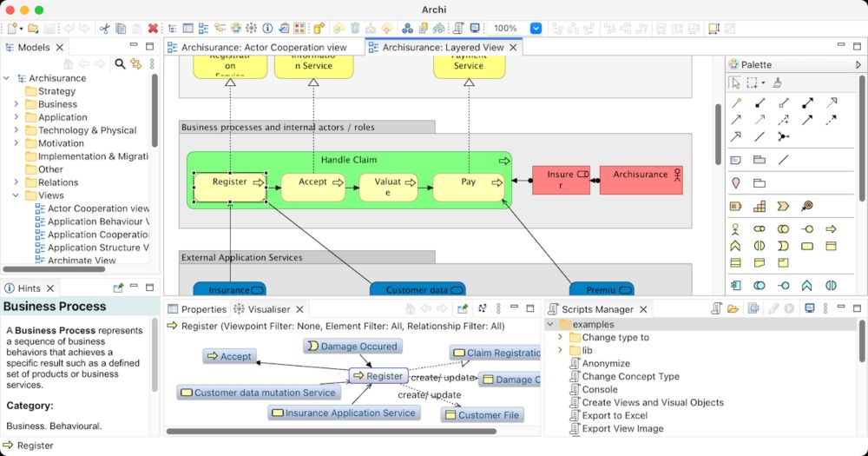Click the Palette vertical scrollbar

861,138
